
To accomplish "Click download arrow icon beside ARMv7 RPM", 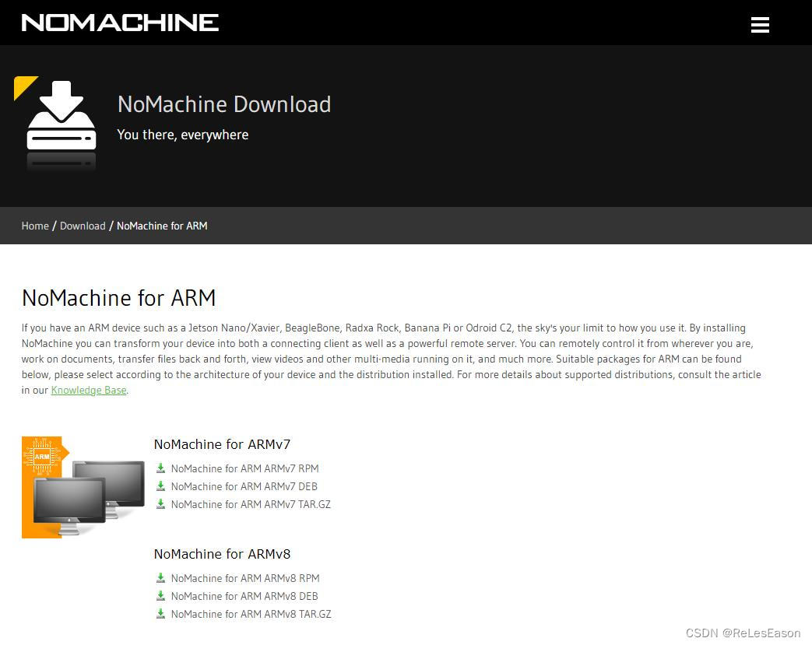I will (x=160, y=468).
